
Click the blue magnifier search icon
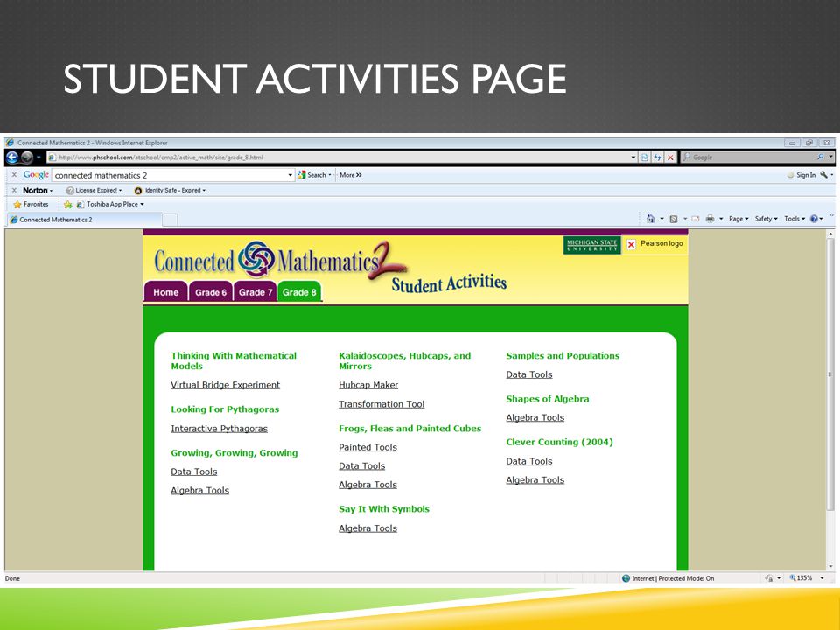tap(821, 157)
